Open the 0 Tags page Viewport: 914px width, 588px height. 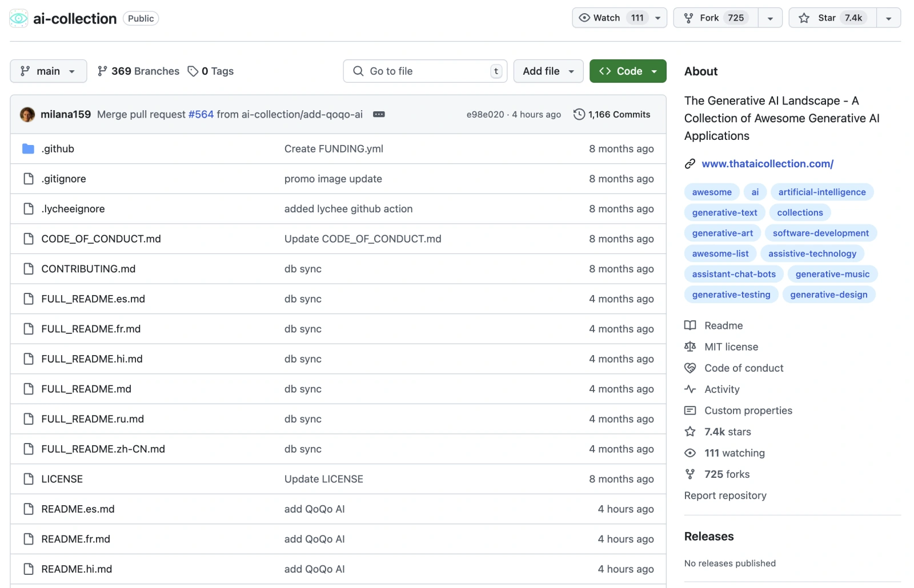pos(211,71)
